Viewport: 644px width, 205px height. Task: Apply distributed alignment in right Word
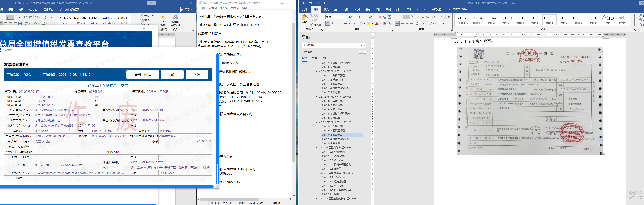(x=417, y=23)
